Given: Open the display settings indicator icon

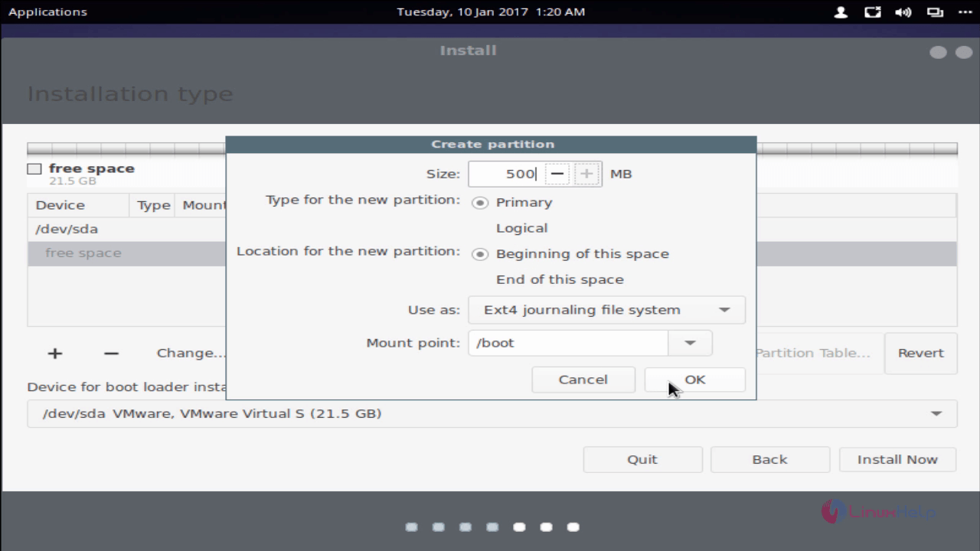Looking at the screenshot, I should pos(935,11).
